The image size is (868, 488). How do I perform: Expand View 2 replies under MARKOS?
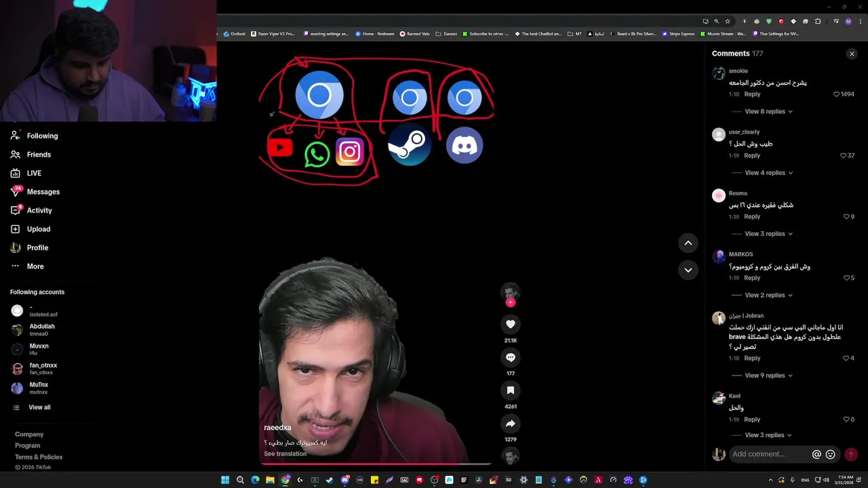click(x=768, y=295)
